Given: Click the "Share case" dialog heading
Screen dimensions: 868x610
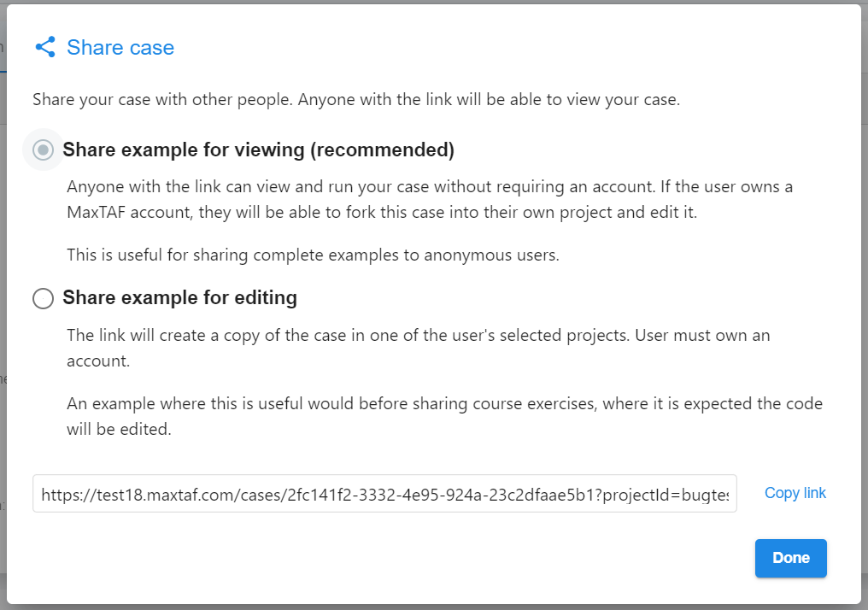Looking at the screenshot, I should [120, 48].
